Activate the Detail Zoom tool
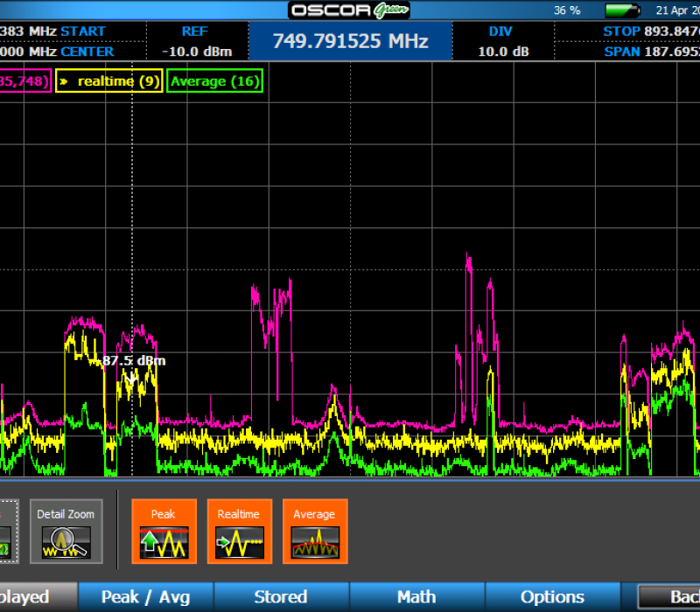The image size is (700, 612). 66,532
